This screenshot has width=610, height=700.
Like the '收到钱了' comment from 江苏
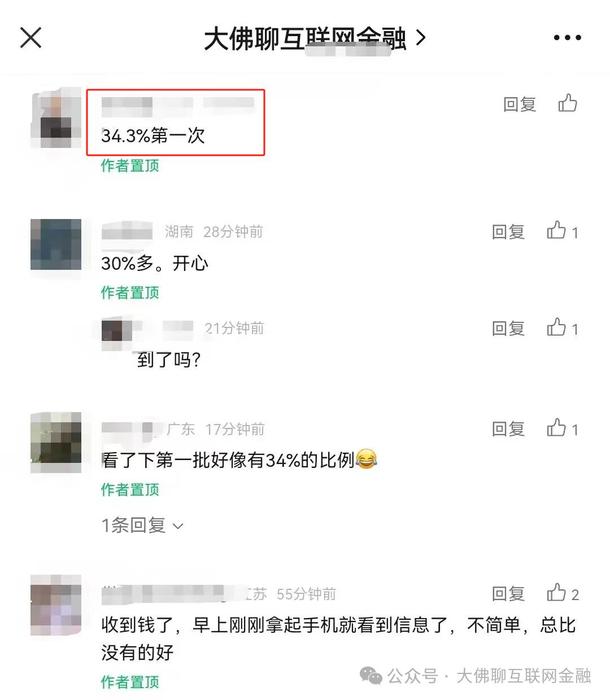click(x=563, y=593)
